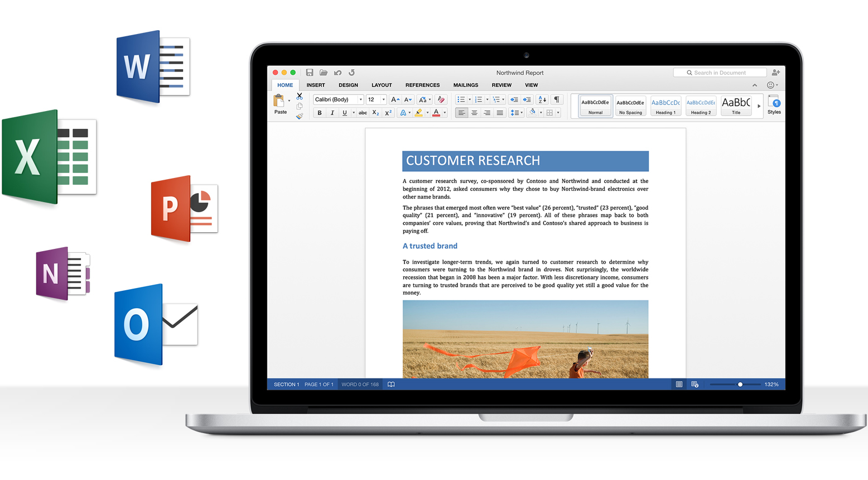Go to the REFERENCES tab

click(422, 85)
